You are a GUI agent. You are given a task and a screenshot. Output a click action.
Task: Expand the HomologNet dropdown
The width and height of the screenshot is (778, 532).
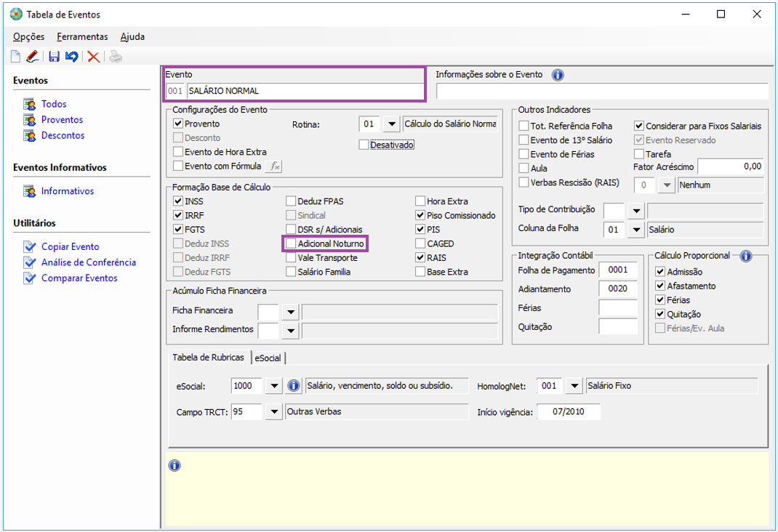574,386
